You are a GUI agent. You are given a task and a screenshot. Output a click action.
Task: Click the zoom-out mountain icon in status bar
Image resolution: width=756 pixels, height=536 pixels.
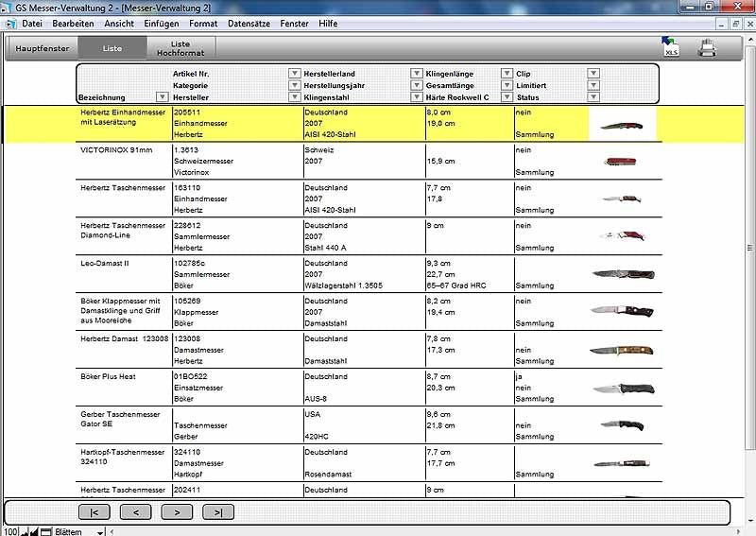tap(26, 531)
